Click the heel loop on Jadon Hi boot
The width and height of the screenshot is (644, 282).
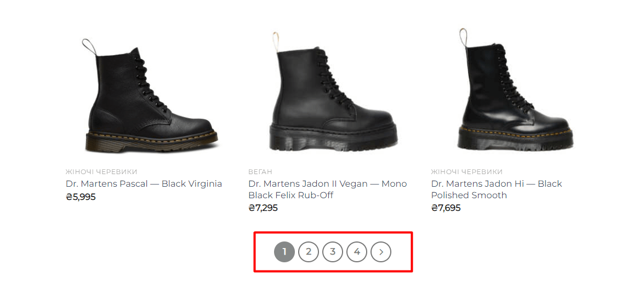pos(463,37)
